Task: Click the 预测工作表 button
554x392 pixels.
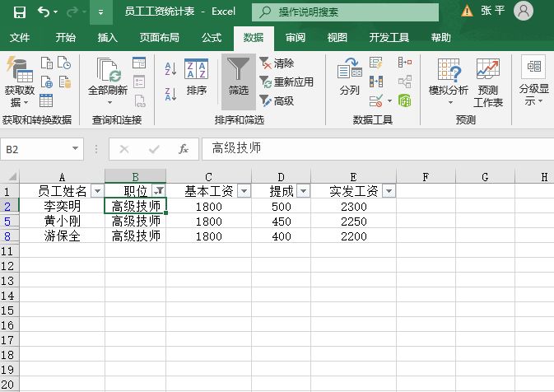Action: pyautogui.click(x=488, y=82)
